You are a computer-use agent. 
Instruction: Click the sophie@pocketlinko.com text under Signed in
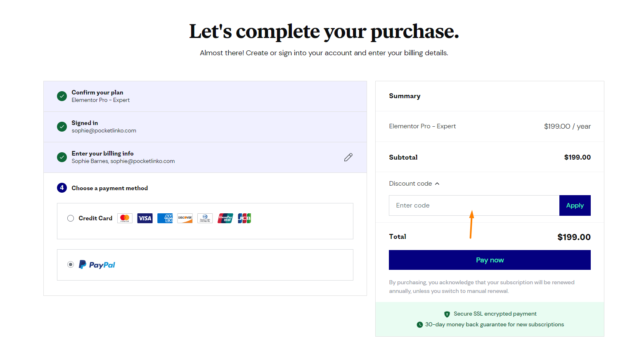click(104, 131)
